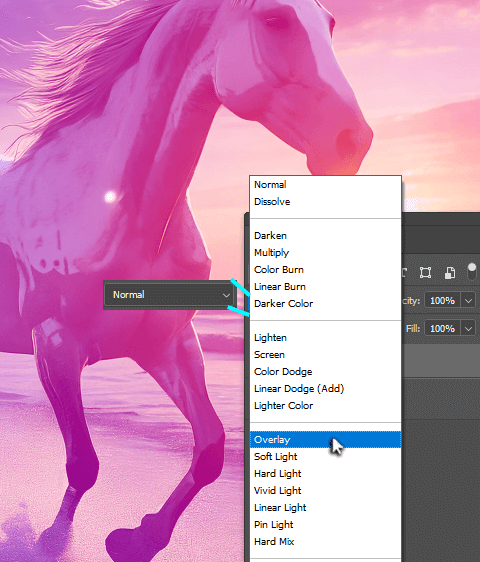Viewport: 480px width, 562px height.
Task: Expand the Opacity slider arrow
Action: point(468,300)
